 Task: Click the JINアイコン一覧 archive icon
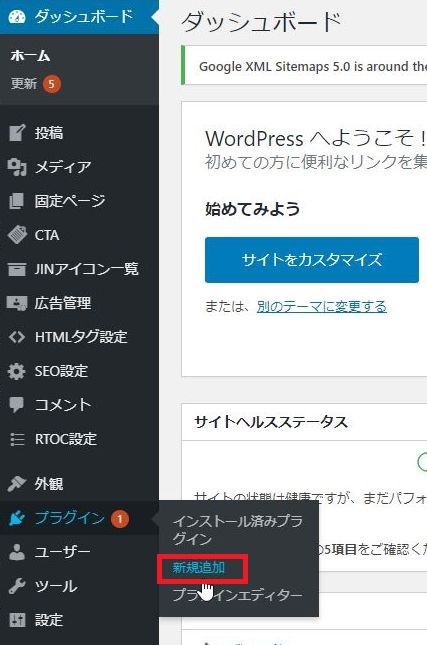17,269
